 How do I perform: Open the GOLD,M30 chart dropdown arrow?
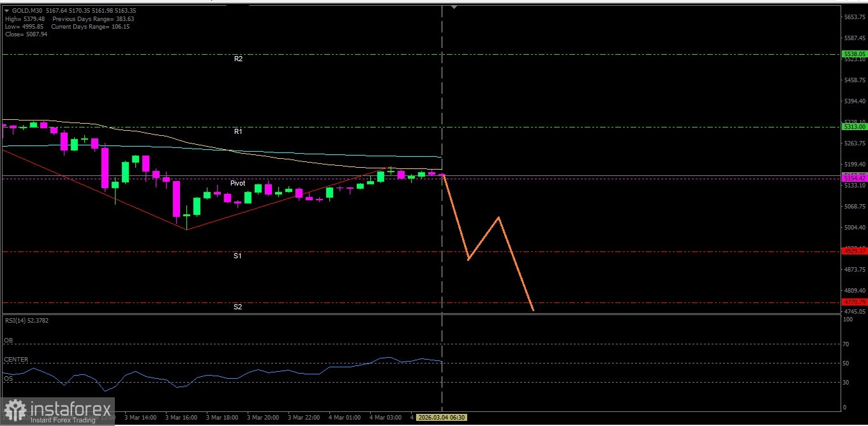[6, 11]
